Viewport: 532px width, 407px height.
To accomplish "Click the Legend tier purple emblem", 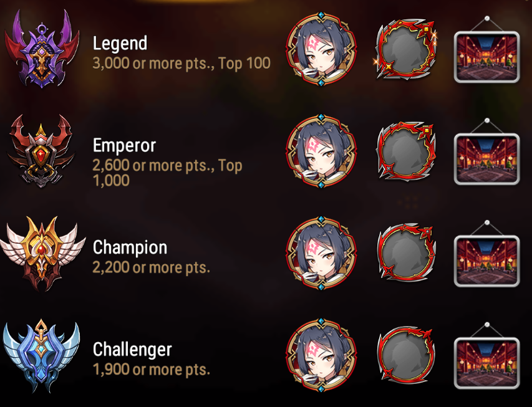I will click(41, 49).
